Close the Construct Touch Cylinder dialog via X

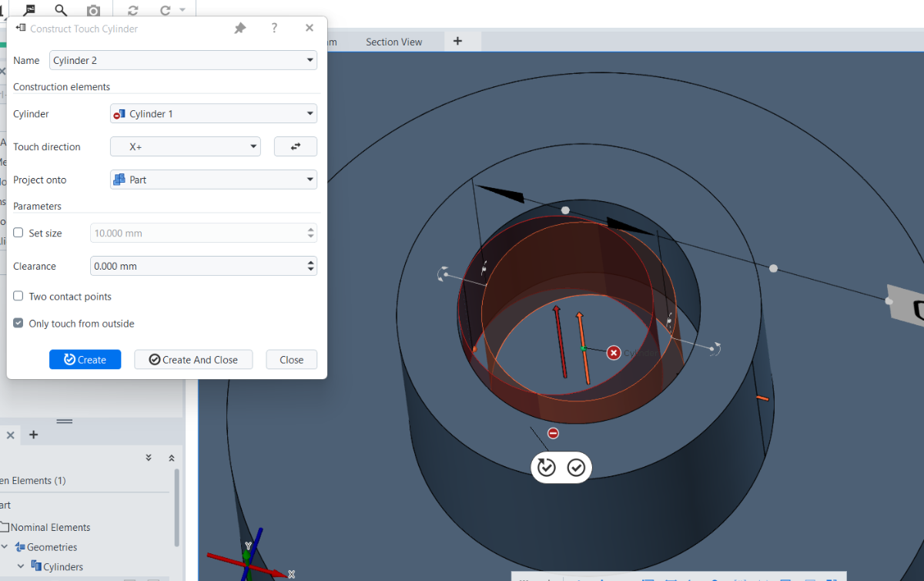point(310,29)
